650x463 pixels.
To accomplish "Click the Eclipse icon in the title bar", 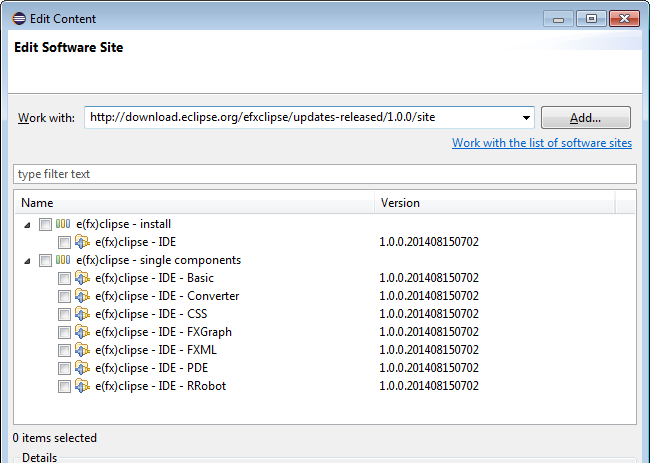I will 19,19.
